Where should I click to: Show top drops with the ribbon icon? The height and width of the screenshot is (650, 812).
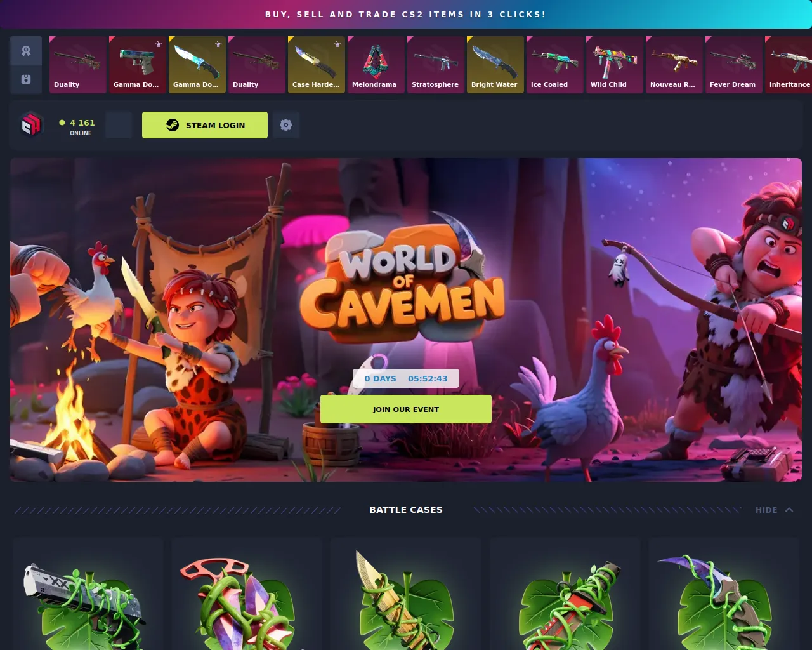[26, 51]
